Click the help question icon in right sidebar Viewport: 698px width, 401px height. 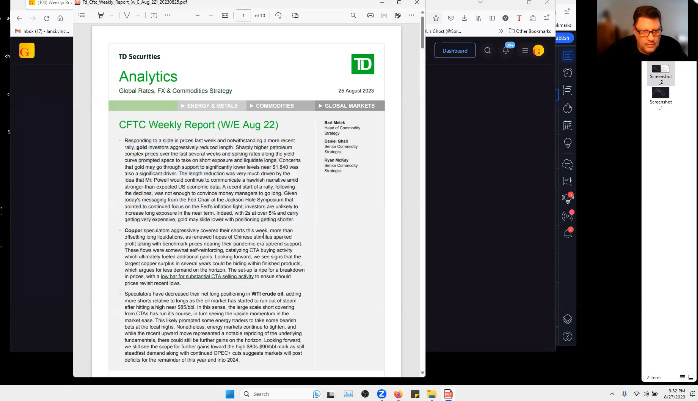[x=567, y=336]
